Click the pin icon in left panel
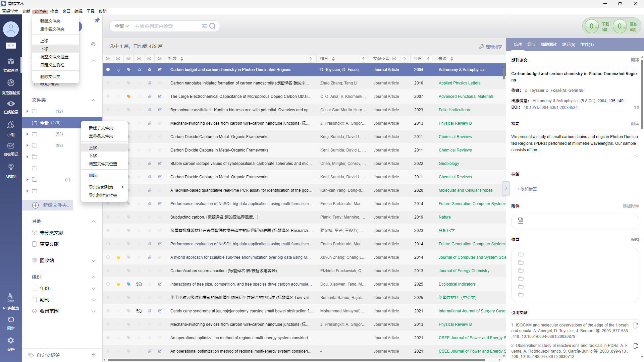Image resolution: width=644 pixels, height=362 pixels. 97,20
